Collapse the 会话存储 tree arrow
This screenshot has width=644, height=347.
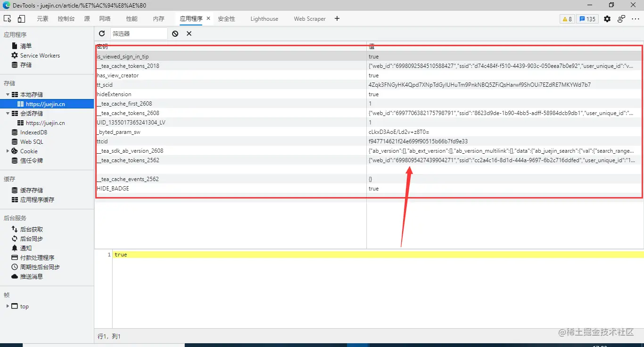click(x=8, y=114)
